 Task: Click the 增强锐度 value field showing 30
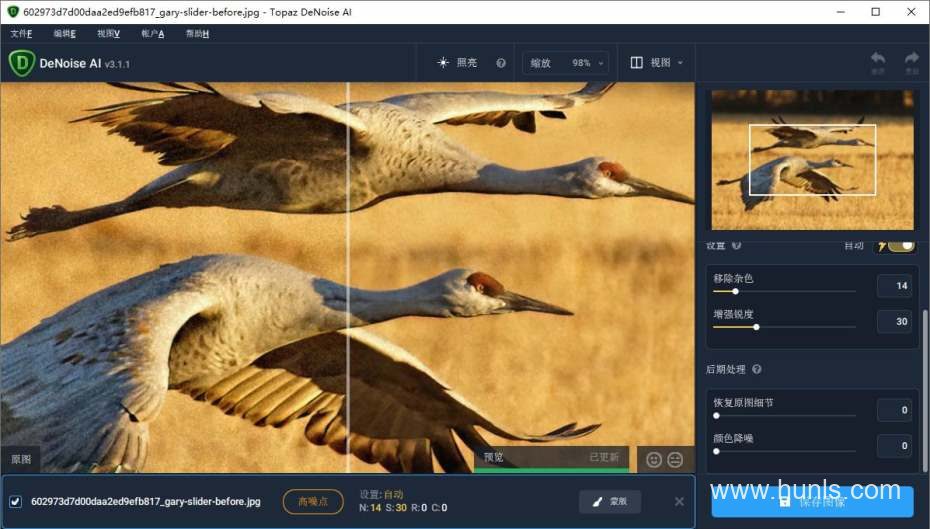coord(894,321)
